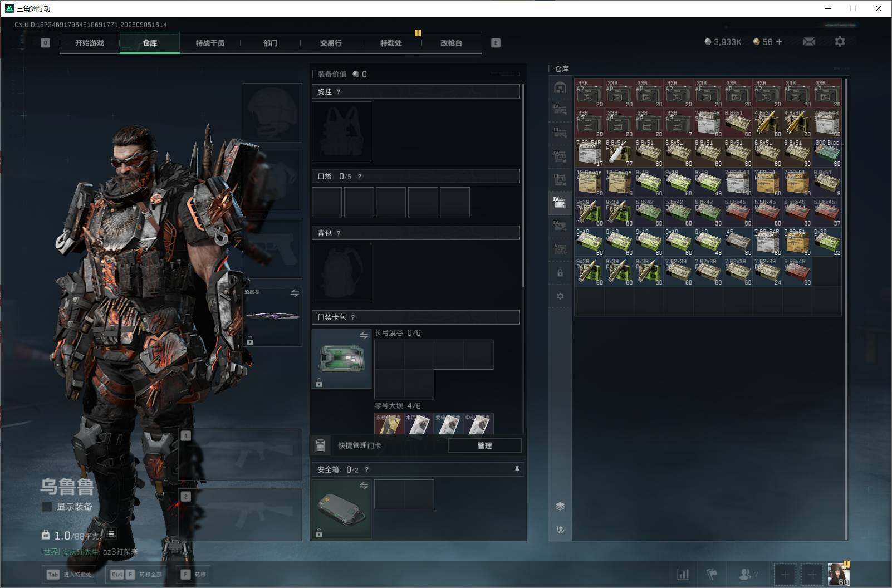Click the plus next to 56 currency

[x=779, y=42]
